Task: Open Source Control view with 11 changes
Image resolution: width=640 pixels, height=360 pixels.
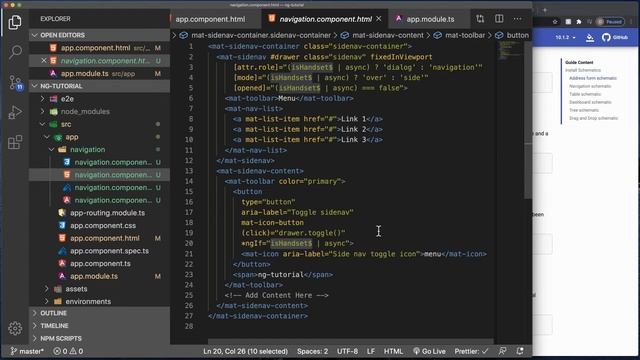Action: (16, 82)
